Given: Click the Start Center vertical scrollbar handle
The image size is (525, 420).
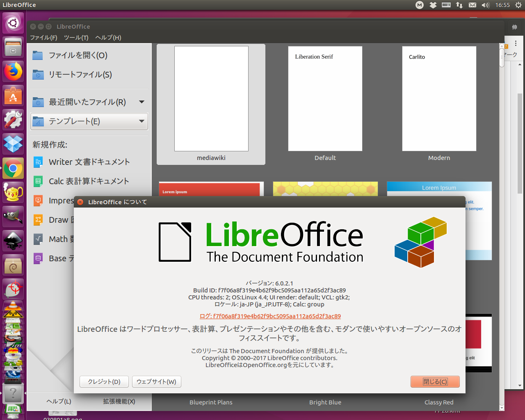Looking at the screenshot, I should pos(502,58).
